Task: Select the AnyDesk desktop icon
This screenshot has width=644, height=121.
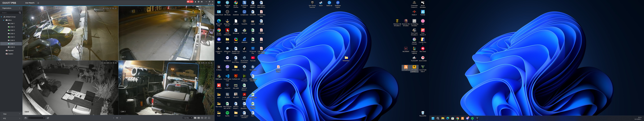Action: [219, 86]
